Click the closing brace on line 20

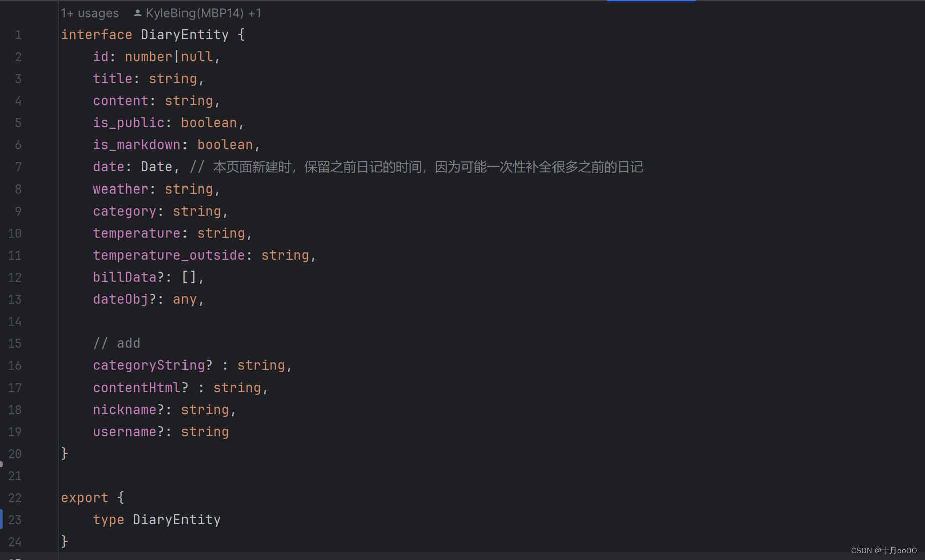coord(65,454)
